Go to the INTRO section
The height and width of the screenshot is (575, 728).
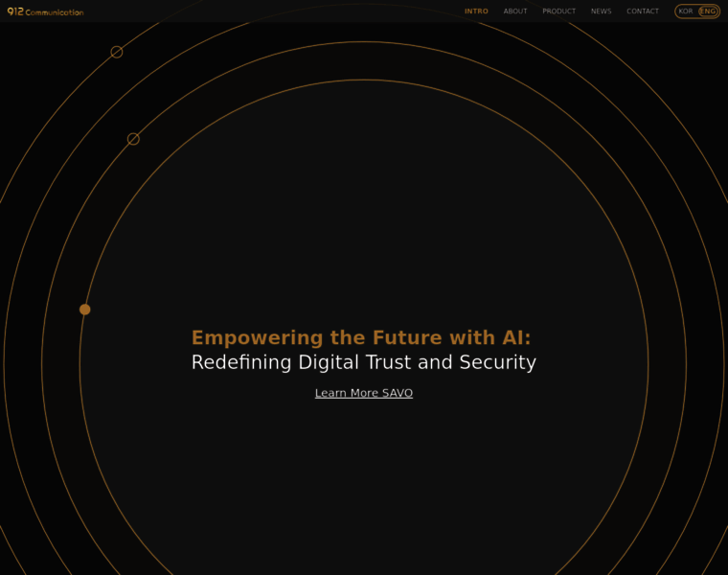coord(476,11)
